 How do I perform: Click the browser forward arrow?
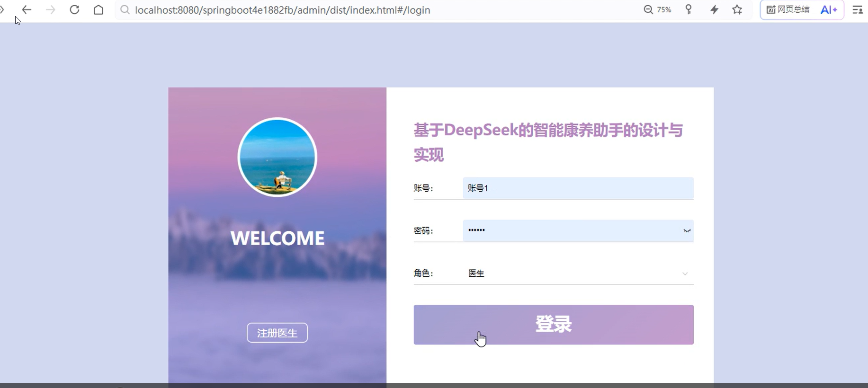tap(50, 9)
